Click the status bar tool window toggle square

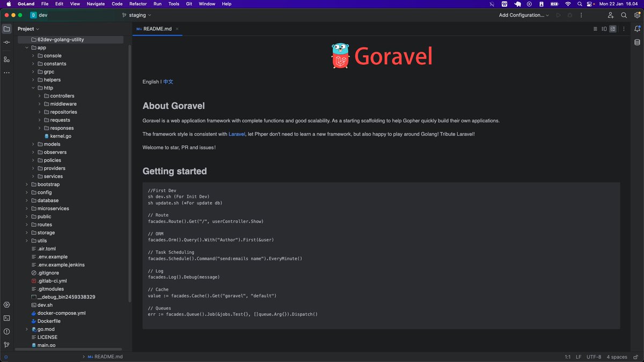click(6, 357)
